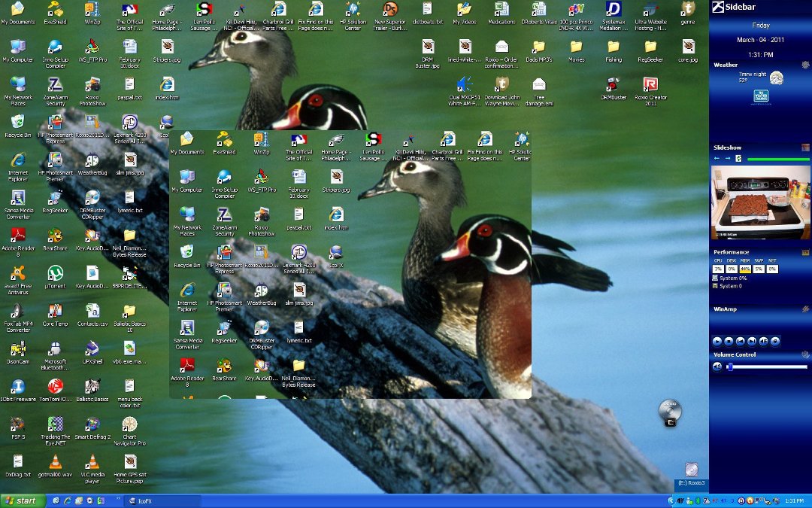812x508 pixels.
Task: Expand hidden system tray icons arrow
Action: [671, 500]
